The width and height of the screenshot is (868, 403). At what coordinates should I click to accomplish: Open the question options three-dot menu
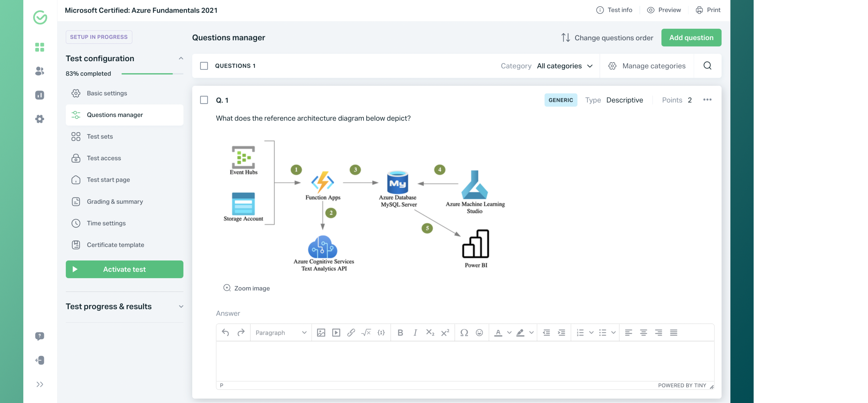click(708, 99)
